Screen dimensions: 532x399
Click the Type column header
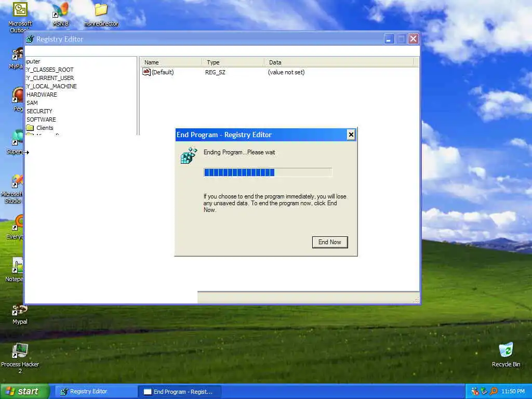click(233, 62)
